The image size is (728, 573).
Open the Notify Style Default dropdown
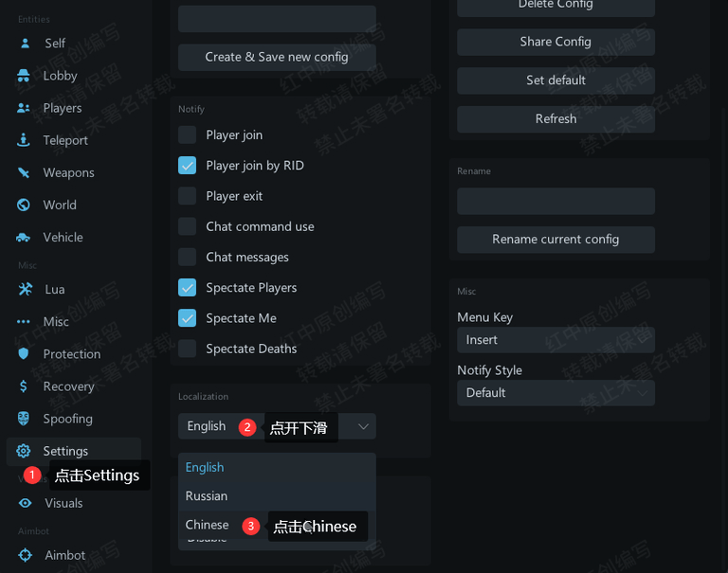coord(555,393)
